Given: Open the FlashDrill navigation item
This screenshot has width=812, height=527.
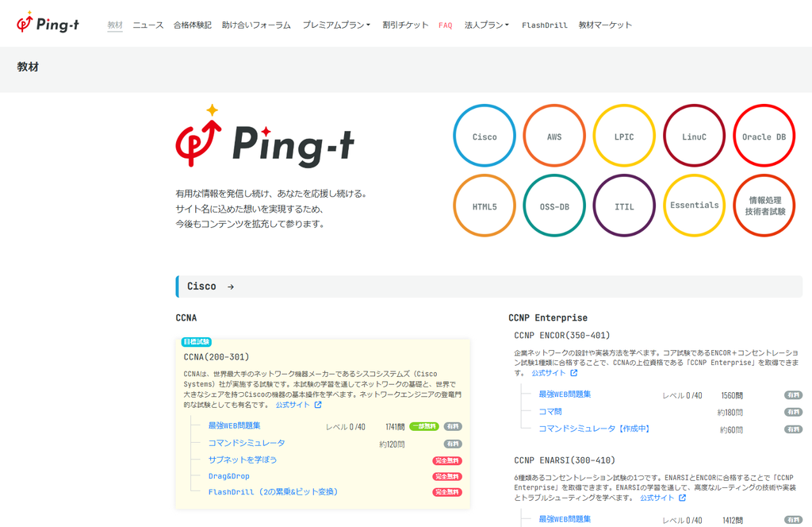Looking at the screenshot, I should 544,25.
